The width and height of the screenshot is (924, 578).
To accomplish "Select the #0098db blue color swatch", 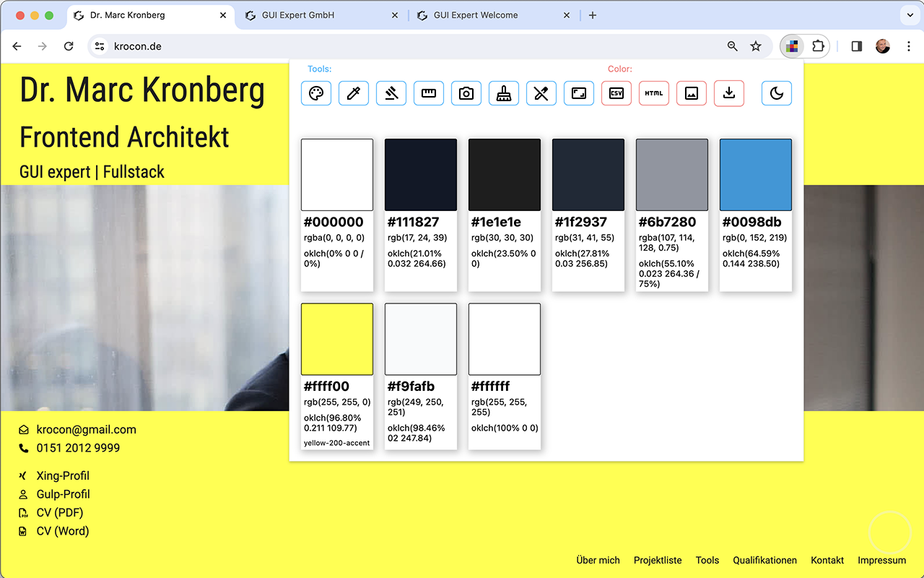I will point(755,174).
